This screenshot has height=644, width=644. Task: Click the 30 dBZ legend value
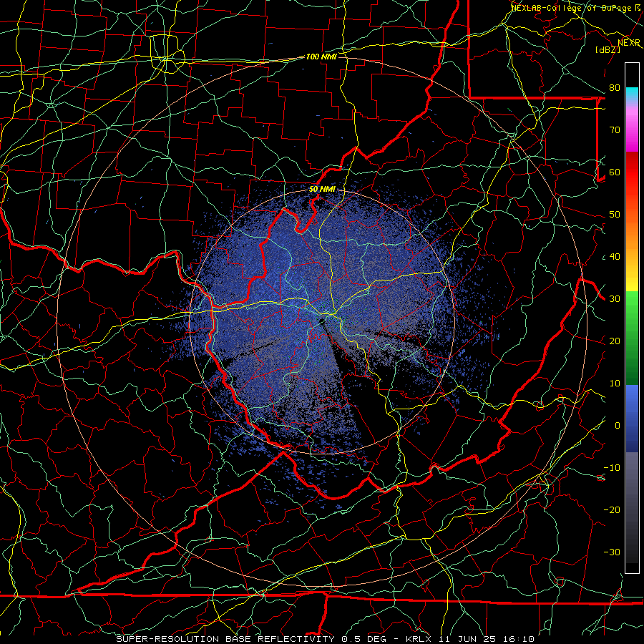coord(615,298)
